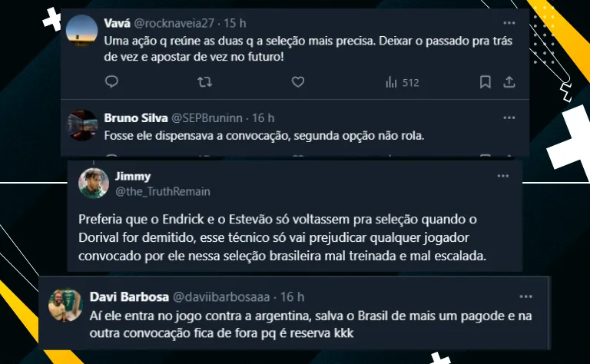
Task: Open Bruno Silva's avatar
Action: pos(83,125)
